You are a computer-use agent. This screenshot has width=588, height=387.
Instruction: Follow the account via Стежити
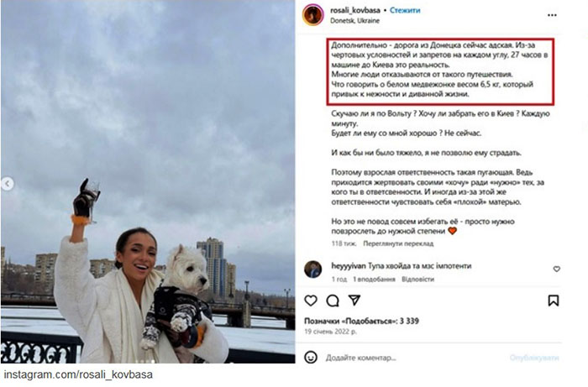click(x=405, y=10)
